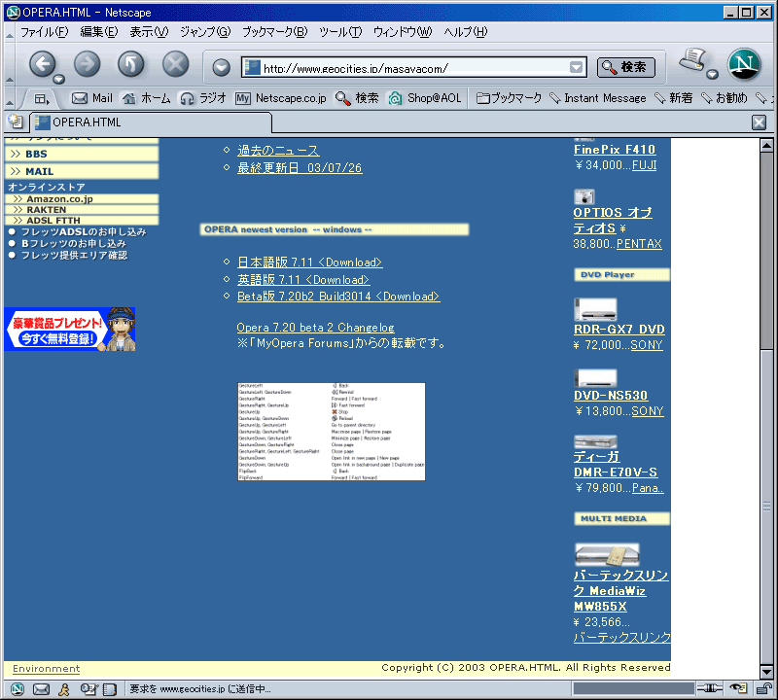Go to ホーム on the personal toolbar
The image size is (778, 700).
(147, 98)
